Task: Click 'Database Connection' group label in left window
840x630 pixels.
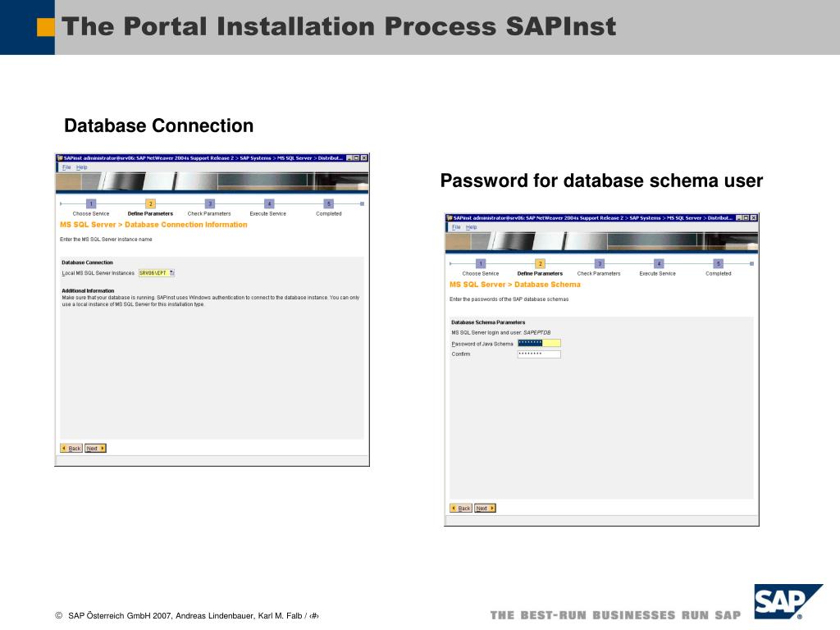Action: coord(87,262)
